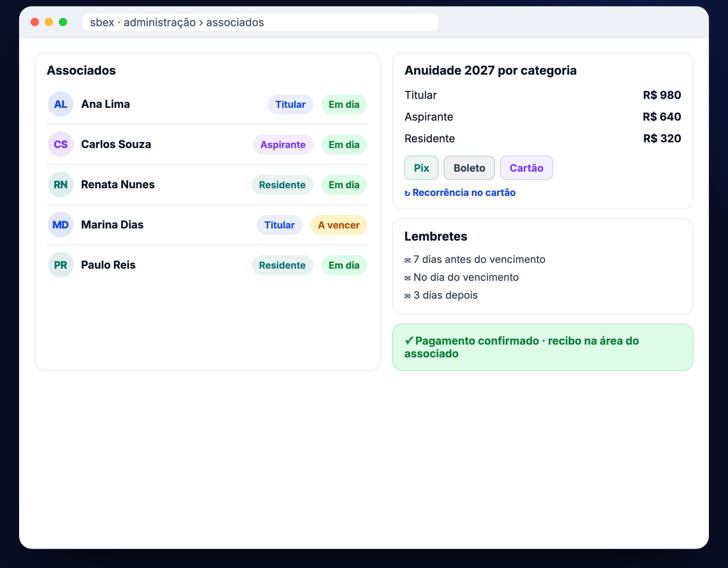Click envelope icon for 7 dias antes reminder
728x568 pixels.
pos(408,260)
